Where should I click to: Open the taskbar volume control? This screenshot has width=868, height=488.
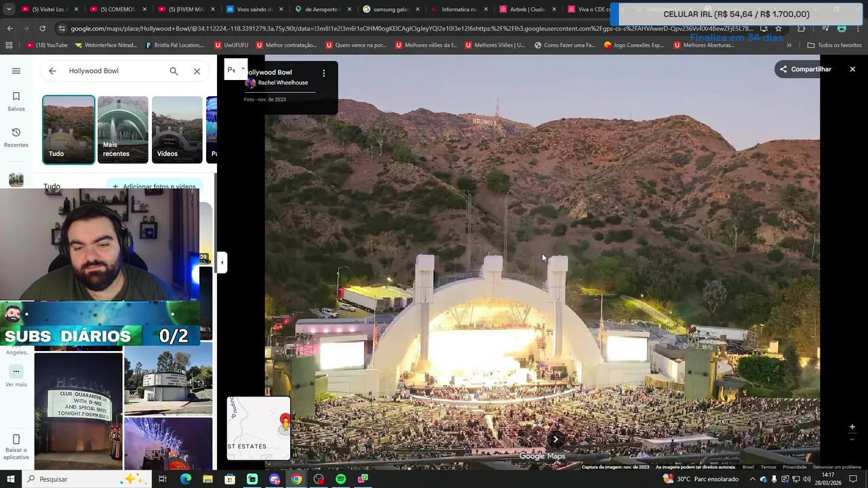click(x=807, y=479)
